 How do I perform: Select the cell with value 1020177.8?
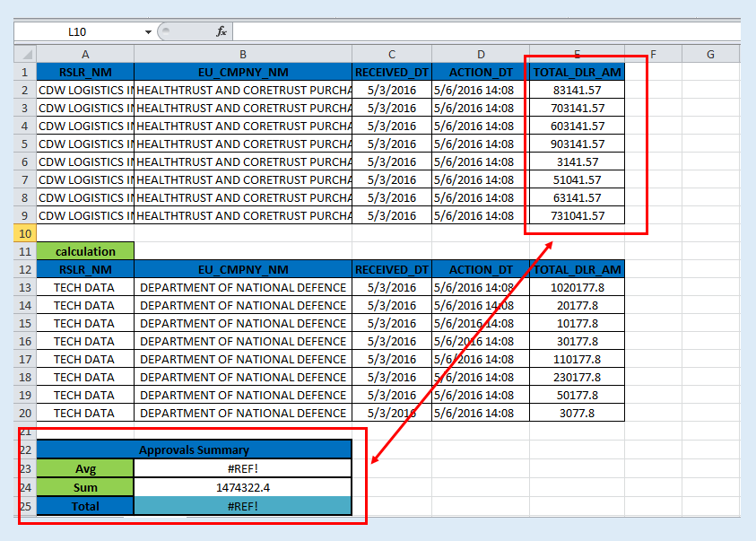point(578,287)
